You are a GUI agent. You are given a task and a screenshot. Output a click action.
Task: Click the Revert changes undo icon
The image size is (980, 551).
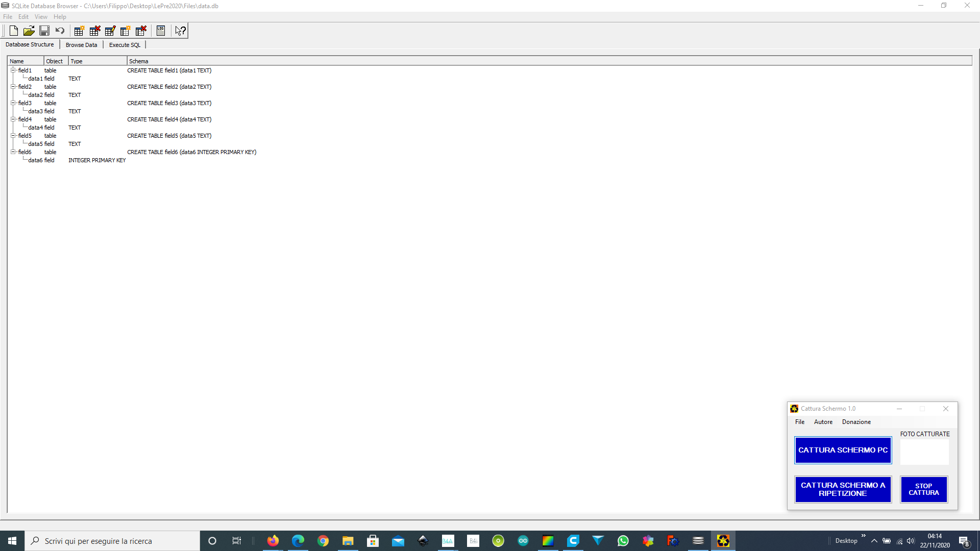(x=60, y=31)
